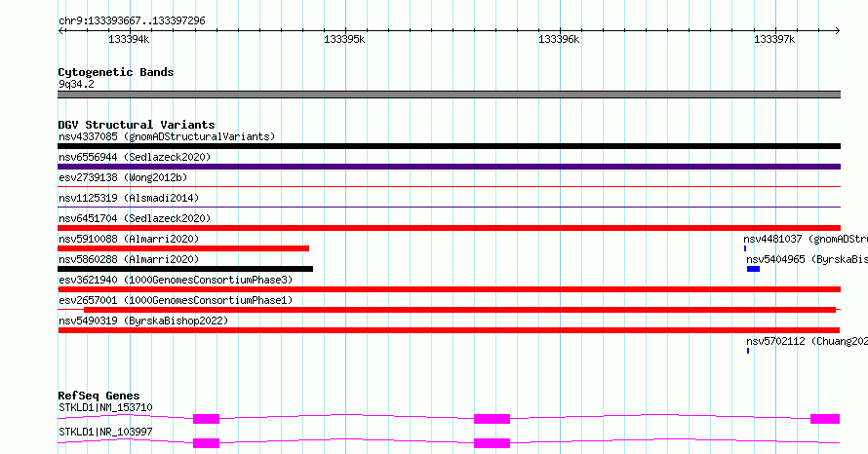Click the last exon of STKLD1 NM_153710
This screenshot has width=868, height=454.
pyautogui.click(x=825, y=419)
